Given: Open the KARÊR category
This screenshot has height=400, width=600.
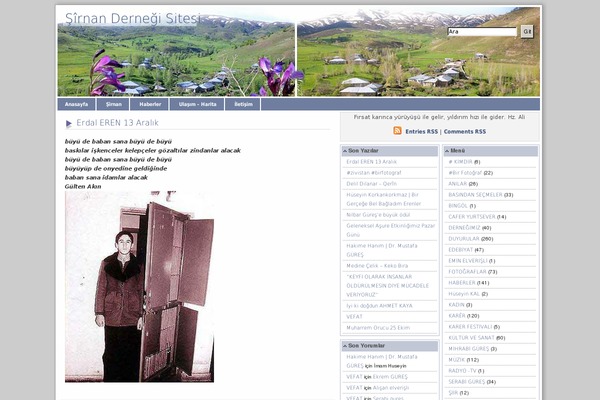Looking at the screenshot, I should pos(457,316).
